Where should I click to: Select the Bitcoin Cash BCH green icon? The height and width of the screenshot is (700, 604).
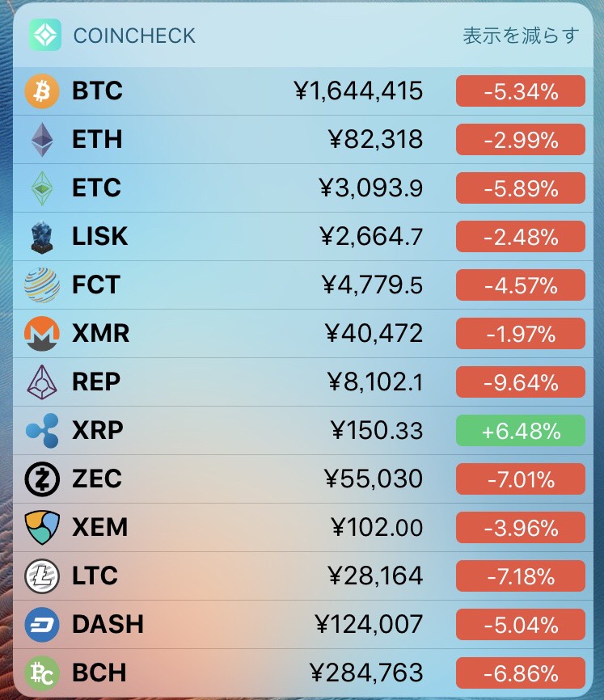tap(42, 673)
